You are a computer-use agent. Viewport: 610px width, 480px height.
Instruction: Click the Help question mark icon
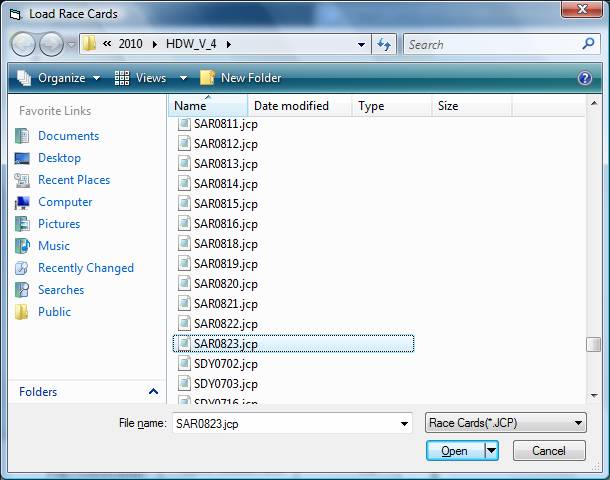585,78
